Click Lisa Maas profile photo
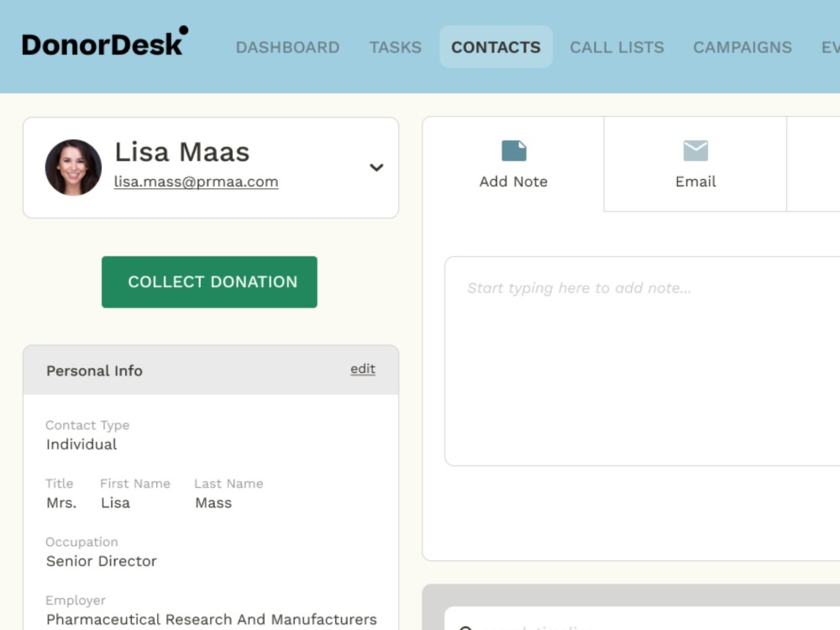This screenshot has height=630, width=840. tap(73, 168)
